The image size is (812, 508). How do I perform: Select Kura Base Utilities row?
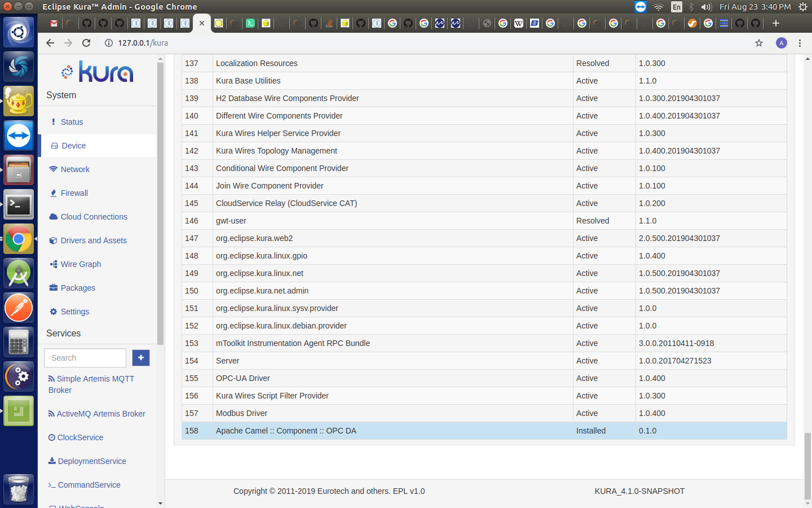[x=484, y=81]
